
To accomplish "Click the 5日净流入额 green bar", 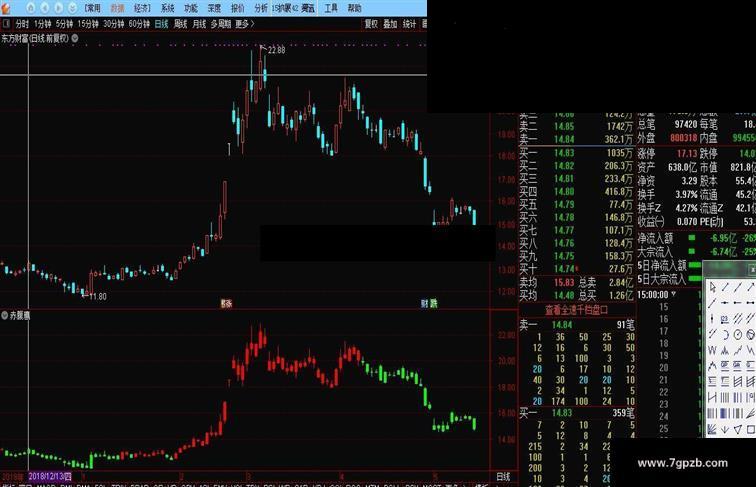I will coord(695,265).
